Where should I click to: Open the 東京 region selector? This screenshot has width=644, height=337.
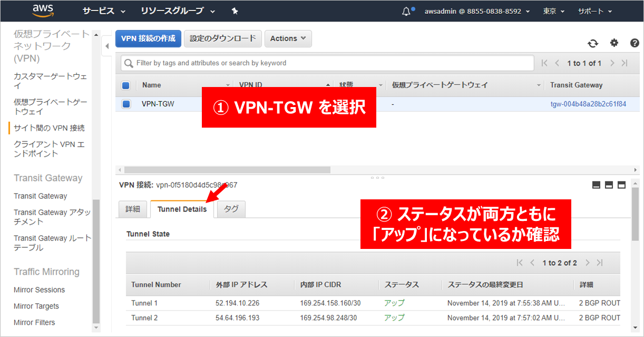(553, 11)
